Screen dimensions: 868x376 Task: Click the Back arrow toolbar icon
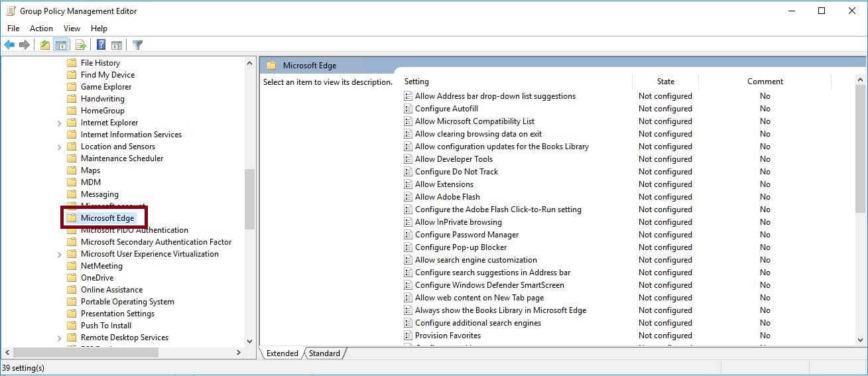coord(9,45)
